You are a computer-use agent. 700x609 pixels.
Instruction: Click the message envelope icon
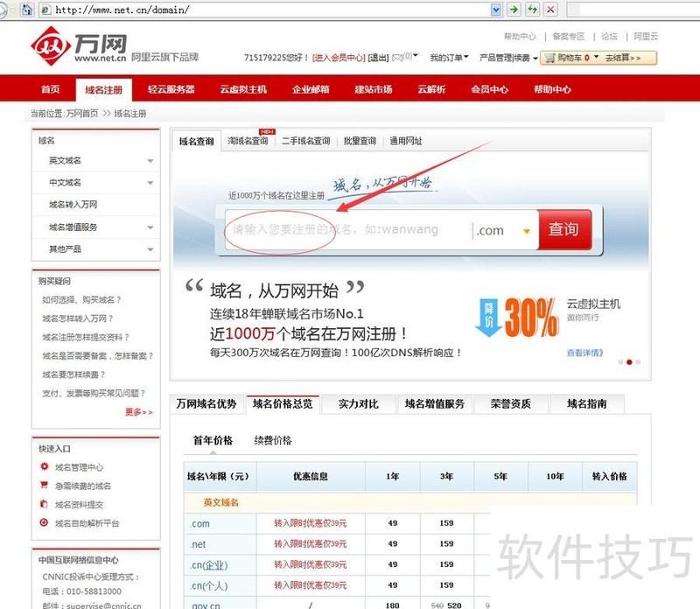(x=397, y=58)
